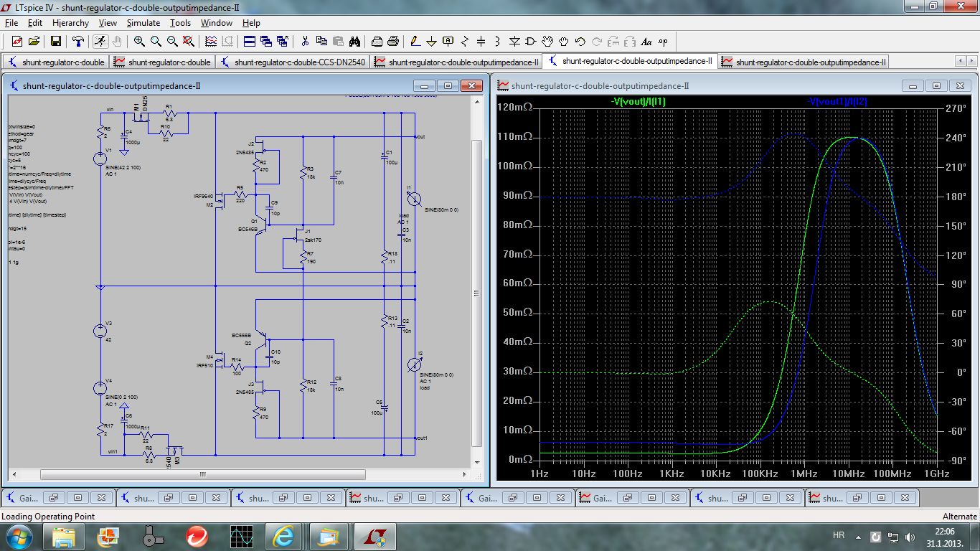The height and width of the screenshot is (551, 980).
Task: Click the BC546B transistor label in schematic
Action: [249, 230]
